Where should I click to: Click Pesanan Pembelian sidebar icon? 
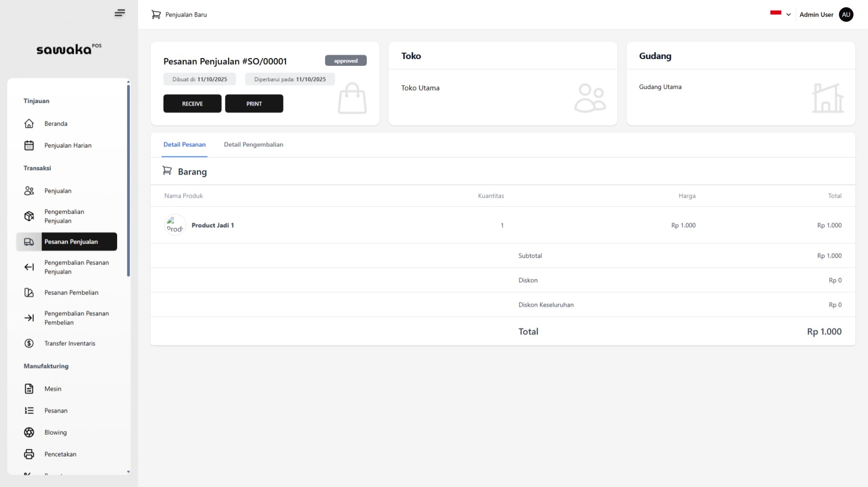coord(29,293)
